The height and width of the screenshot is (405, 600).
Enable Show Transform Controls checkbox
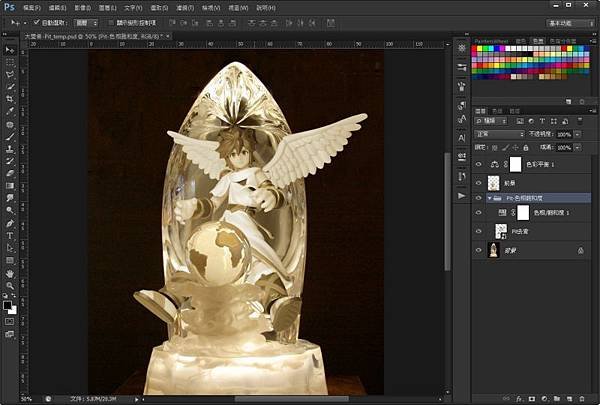coord(111,23)
